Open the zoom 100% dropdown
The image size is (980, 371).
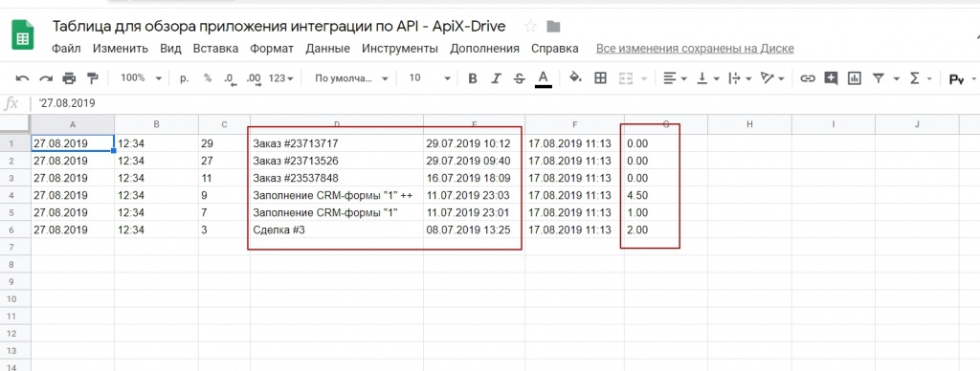[x=142, y=78]
